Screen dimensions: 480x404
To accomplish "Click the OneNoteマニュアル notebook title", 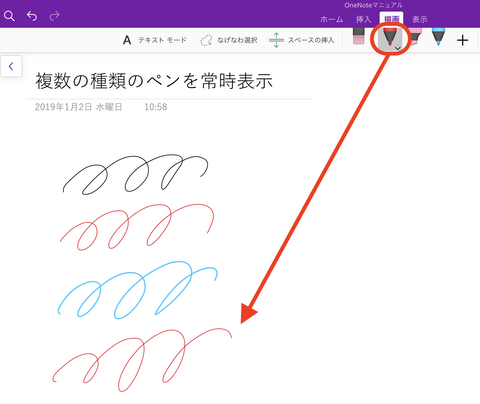I will click(374, 5).
